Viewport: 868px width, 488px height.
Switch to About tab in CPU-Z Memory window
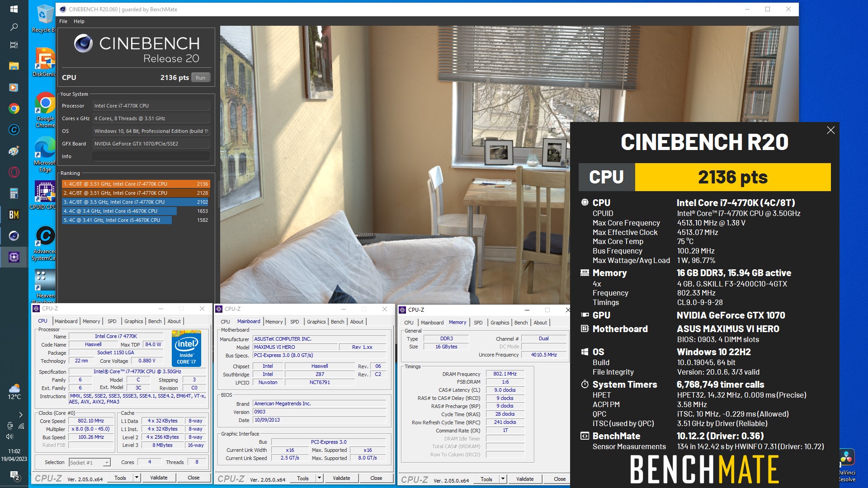pyautogui.click(x=540, y=323)
